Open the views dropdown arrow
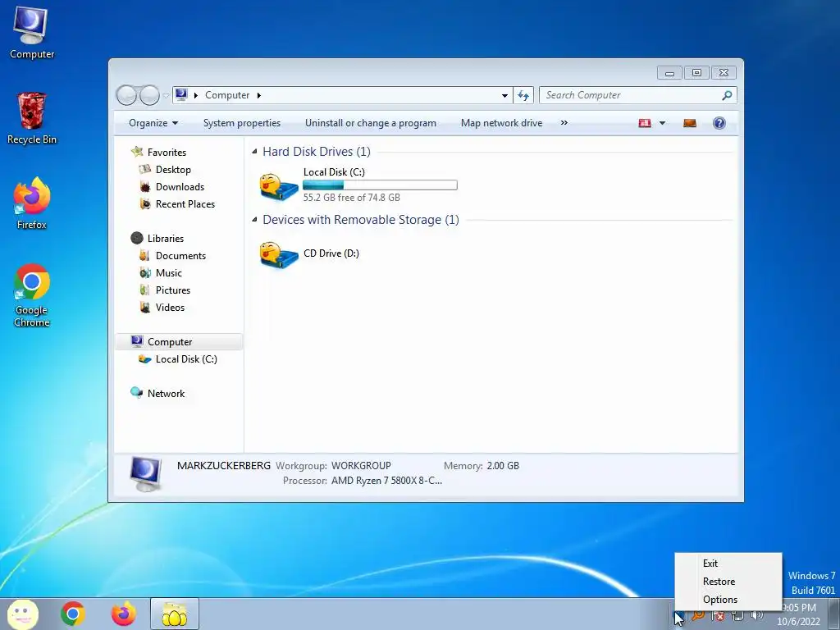Viewport: 840px width, 630px height. [662, 123]
